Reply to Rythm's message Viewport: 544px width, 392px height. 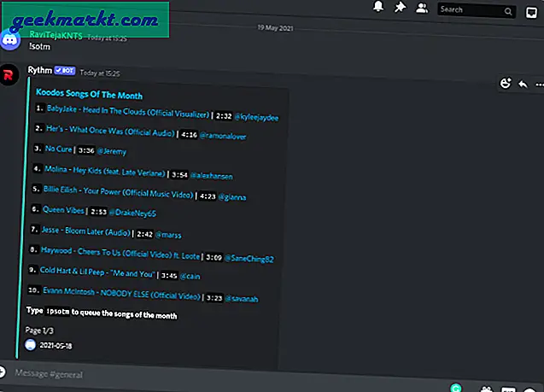click(523, 84)
